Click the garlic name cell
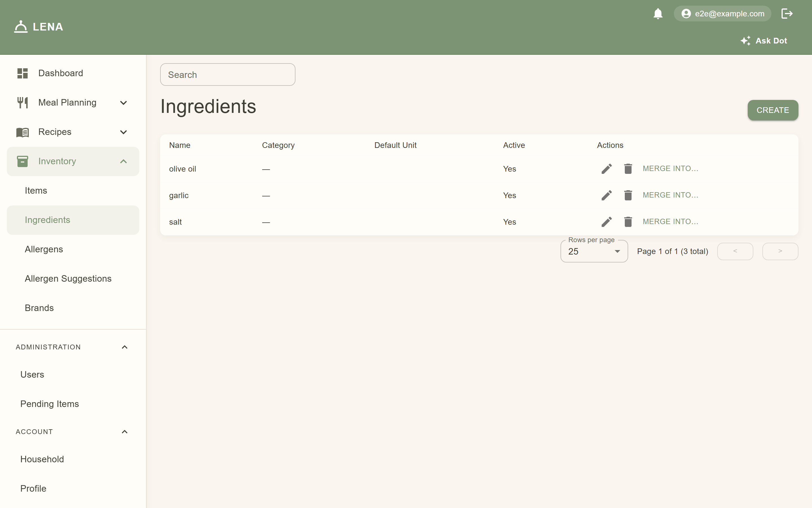Viewport: 812px width, 508px height. pos(179,196)
